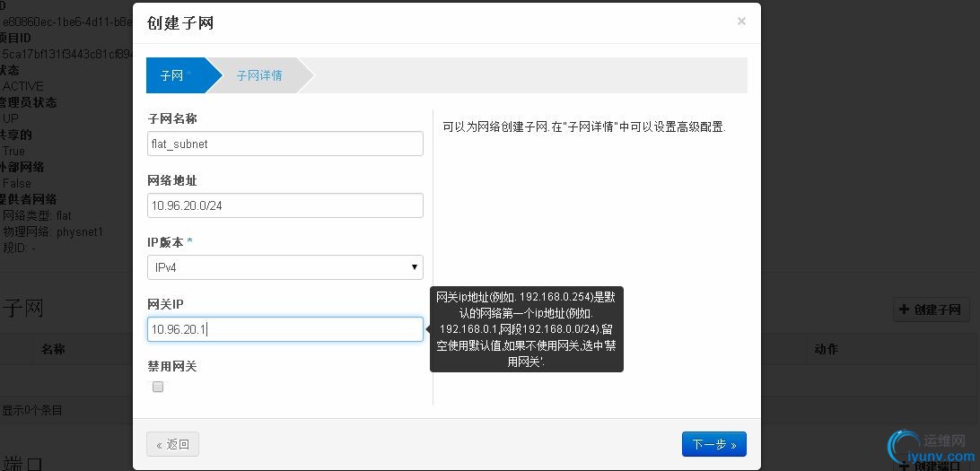Switch to the 子网详情 tab
Screen dimensions: 980x471
tap(258, 75)
